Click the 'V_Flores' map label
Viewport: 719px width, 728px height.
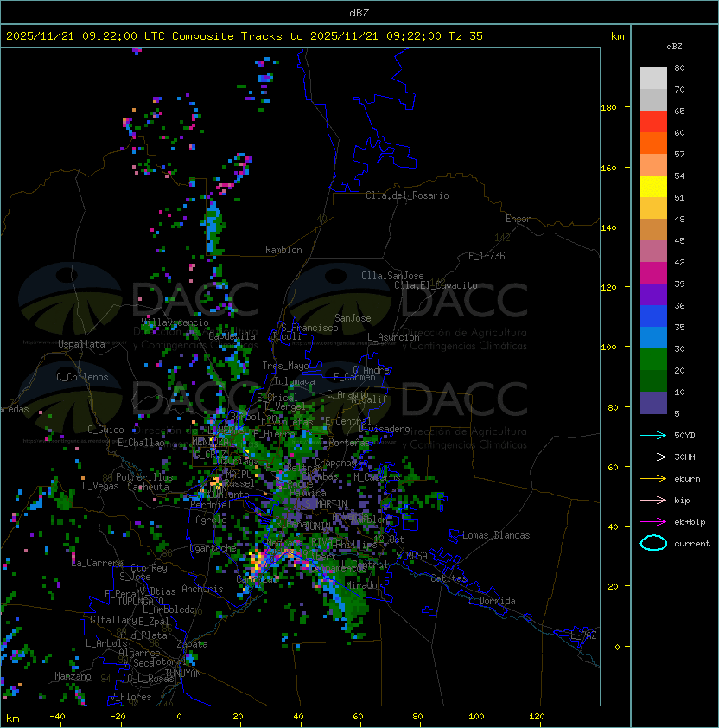(130, 697)
